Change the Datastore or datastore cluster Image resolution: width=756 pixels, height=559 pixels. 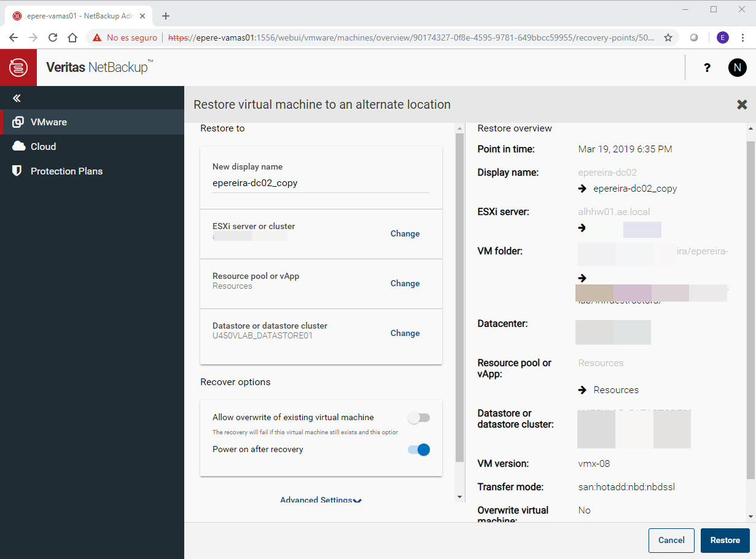coord(405,333)
